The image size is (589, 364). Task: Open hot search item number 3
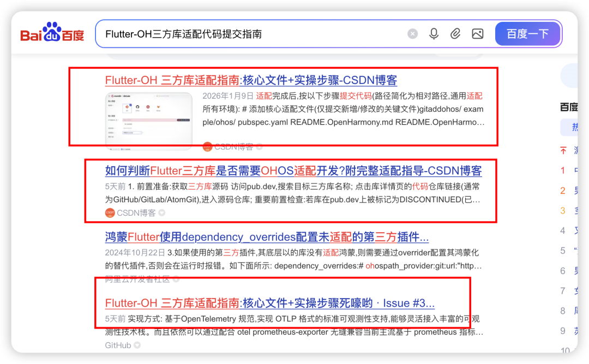(x=569, y=210)
